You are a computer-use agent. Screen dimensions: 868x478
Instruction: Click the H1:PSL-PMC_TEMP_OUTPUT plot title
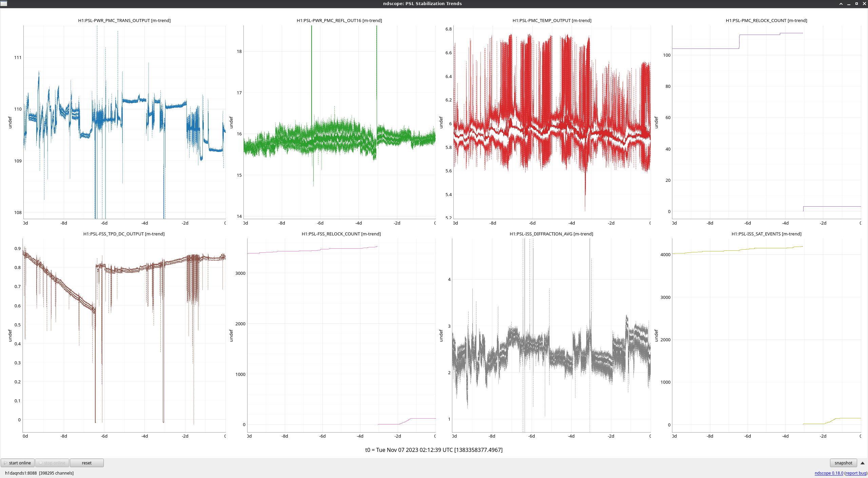point(552,20)
